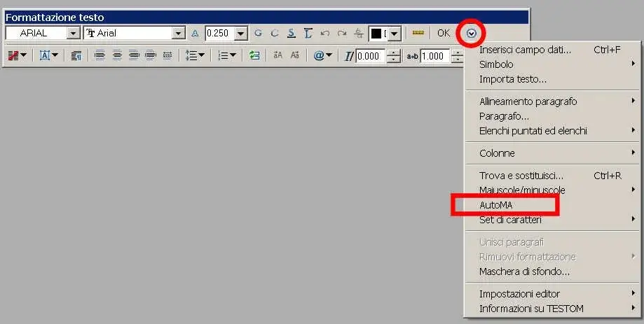The width and height of the screenshot is (644, 324).
Task: Insert field icon with green arrows
Action: coord(254,56)
